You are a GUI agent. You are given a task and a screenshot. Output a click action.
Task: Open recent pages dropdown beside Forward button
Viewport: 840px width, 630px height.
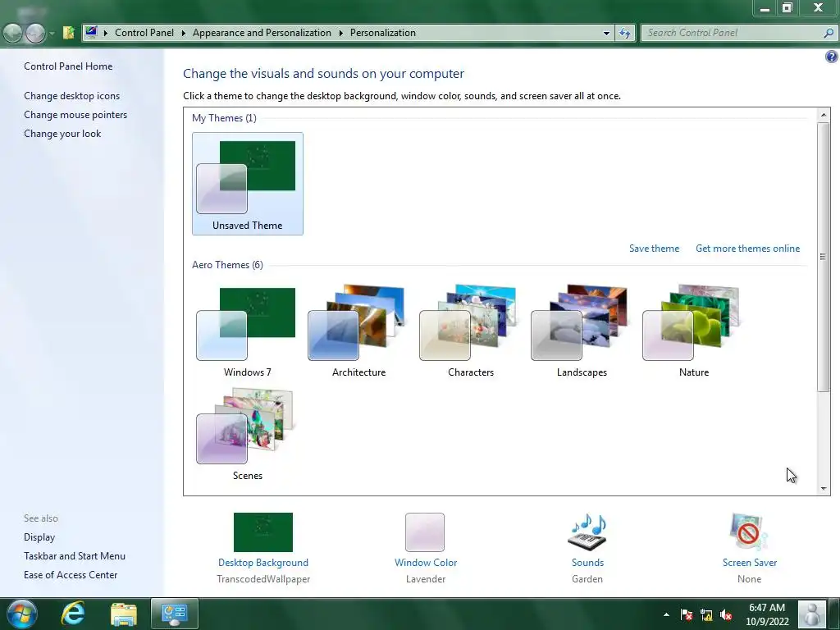(52, 33)
